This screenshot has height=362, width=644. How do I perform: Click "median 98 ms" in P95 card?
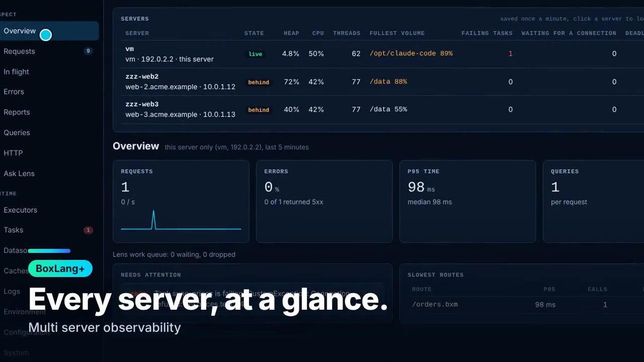pos(430,202)
